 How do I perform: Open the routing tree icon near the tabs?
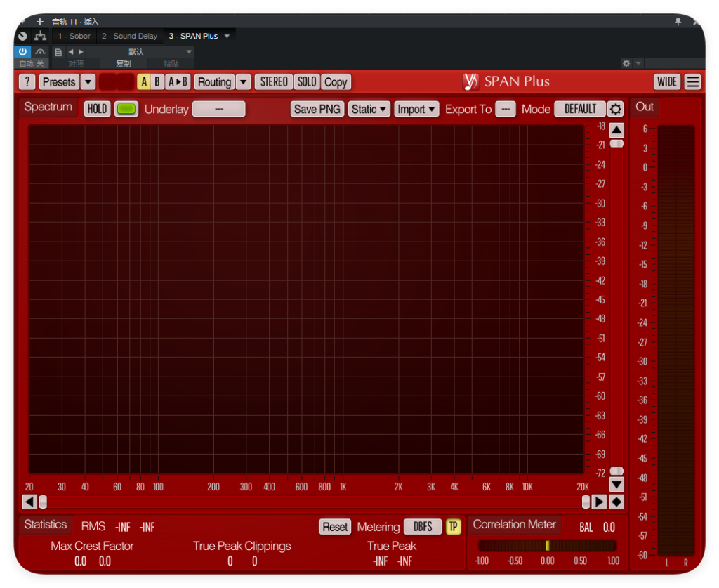point(40,36)
